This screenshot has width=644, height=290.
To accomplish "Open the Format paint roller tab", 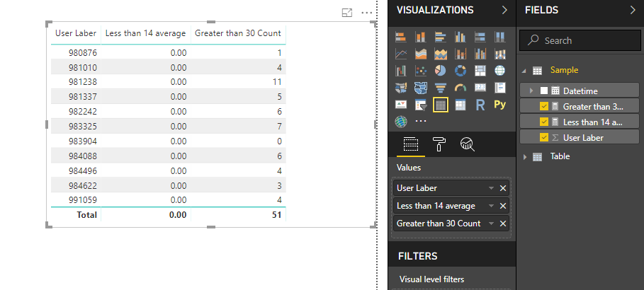I will pos(439,144).
